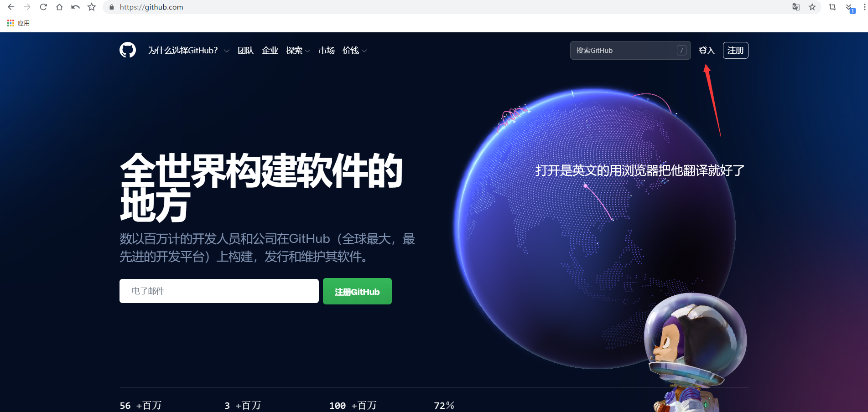Click the 100 +百万 statistic

tap(353, 406)
